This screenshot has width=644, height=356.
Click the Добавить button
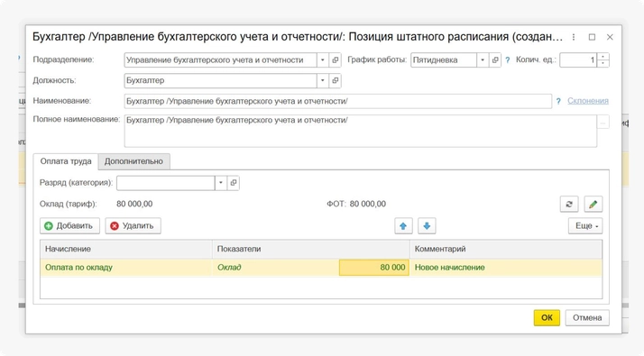(x=69, y=226)
